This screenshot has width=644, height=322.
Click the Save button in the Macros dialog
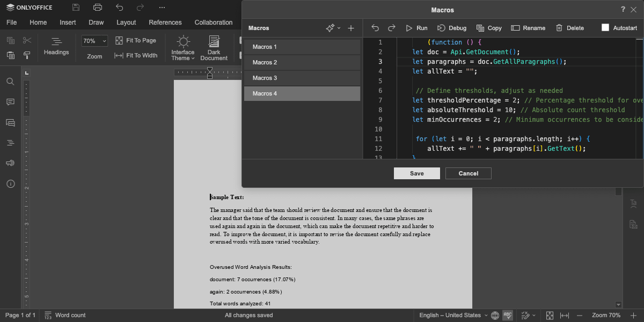(x=417, y=173)
